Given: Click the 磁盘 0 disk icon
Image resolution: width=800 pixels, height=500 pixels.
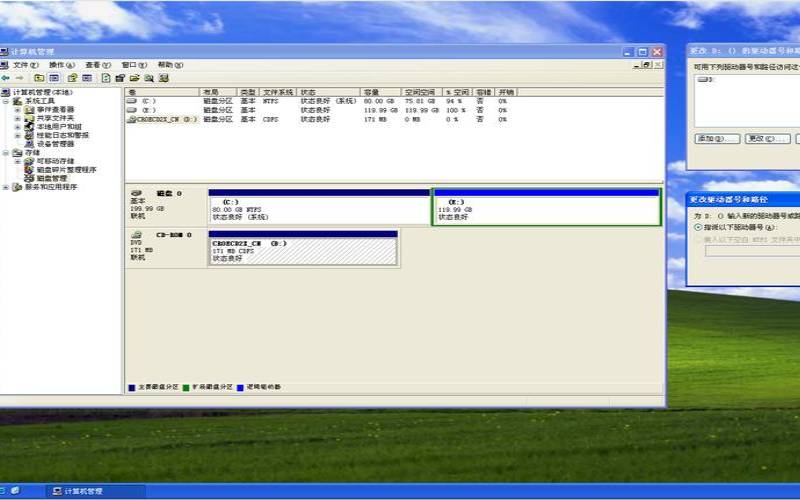Looking at the screenshot, I should click(x=136, y=193).
